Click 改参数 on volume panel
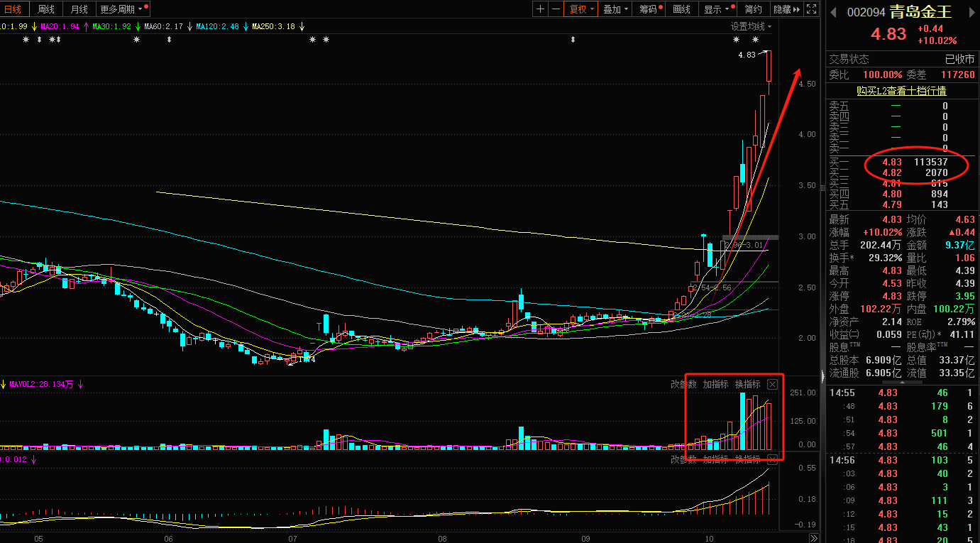Viewport: 980px width, 543px height. pyautogui.click(x=683, y=385)
